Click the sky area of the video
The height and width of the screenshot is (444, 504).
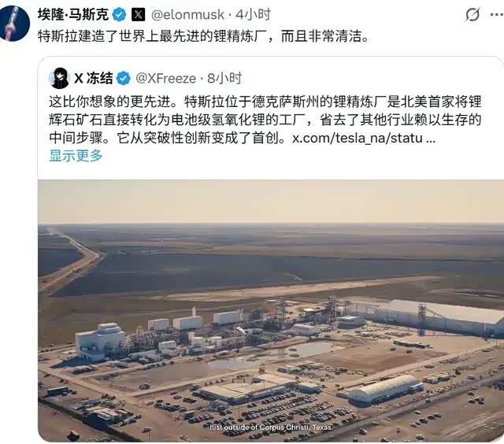[271, 201]
